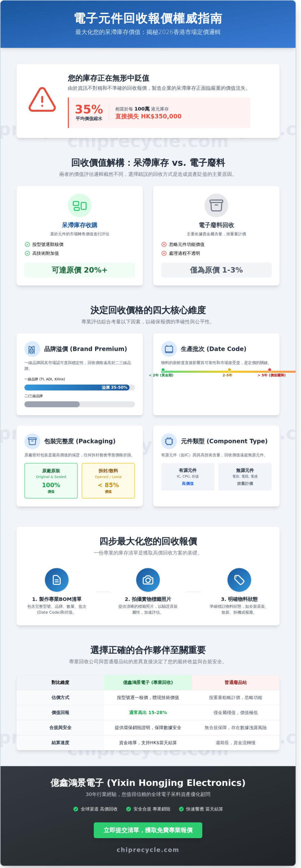The width and height of the screenshot is (301, 868).
Task: Click check icon beside 快速響應 當天結算
Action: click(181, 809)
